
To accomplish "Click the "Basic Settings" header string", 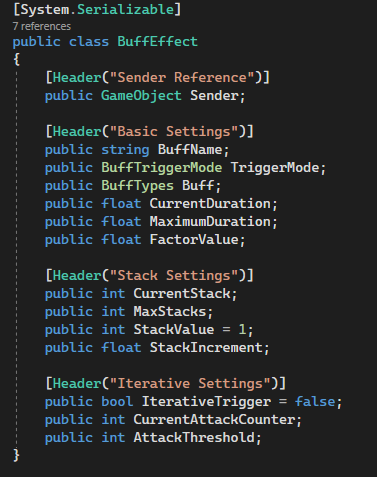I will (174, 132).
